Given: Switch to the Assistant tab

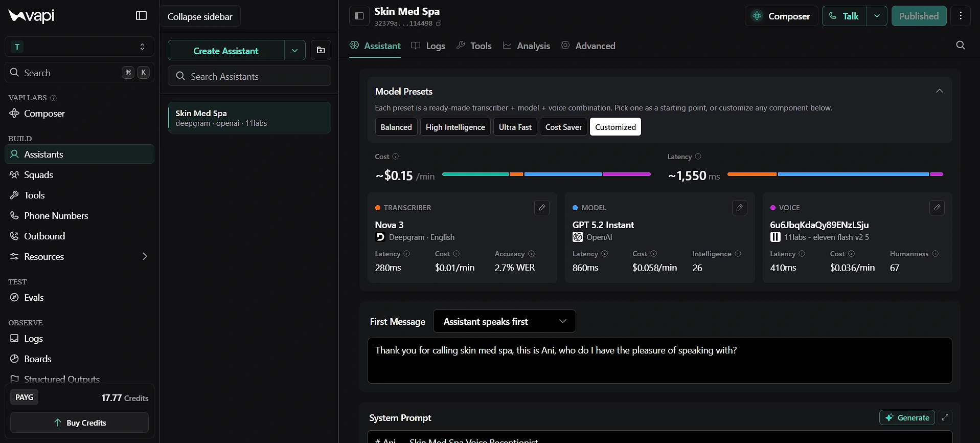Looking at the screenshot, I should coord(375,46).
